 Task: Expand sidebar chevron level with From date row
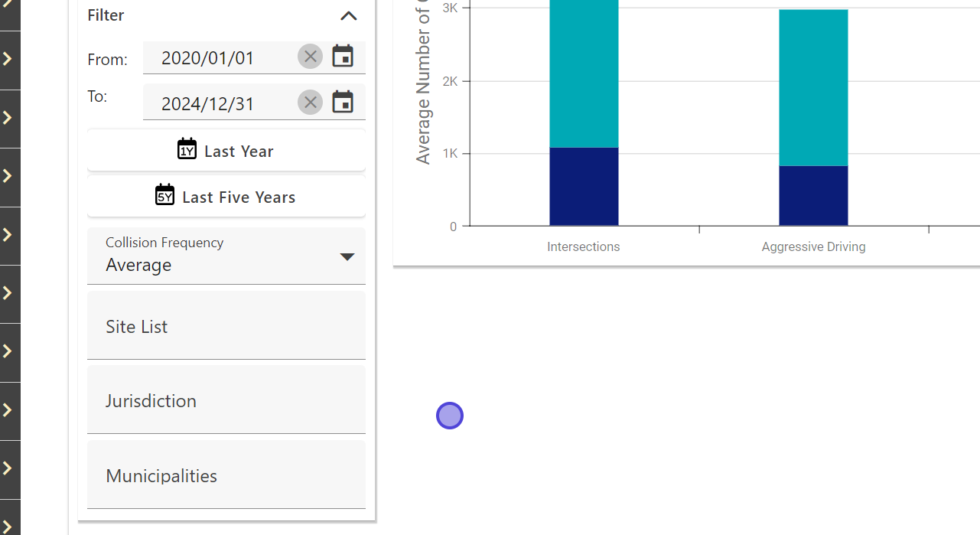click(x=8, y=60)
